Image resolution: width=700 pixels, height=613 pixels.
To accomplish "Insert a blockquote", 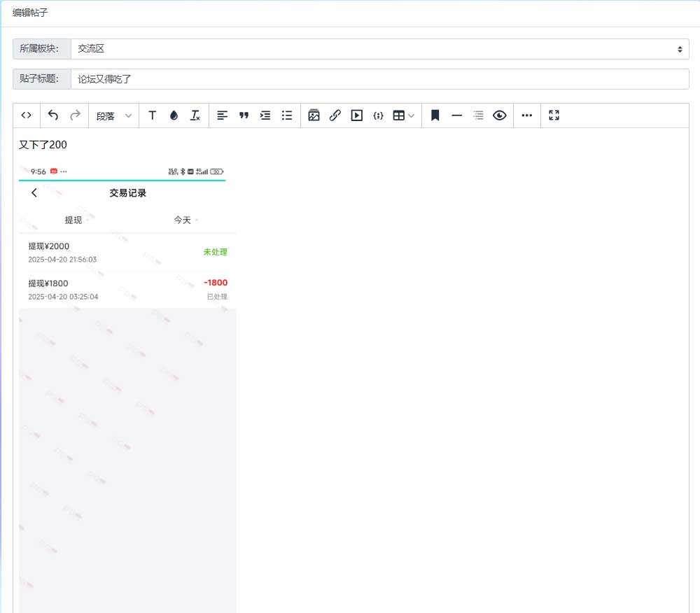I will coord(244,115).
